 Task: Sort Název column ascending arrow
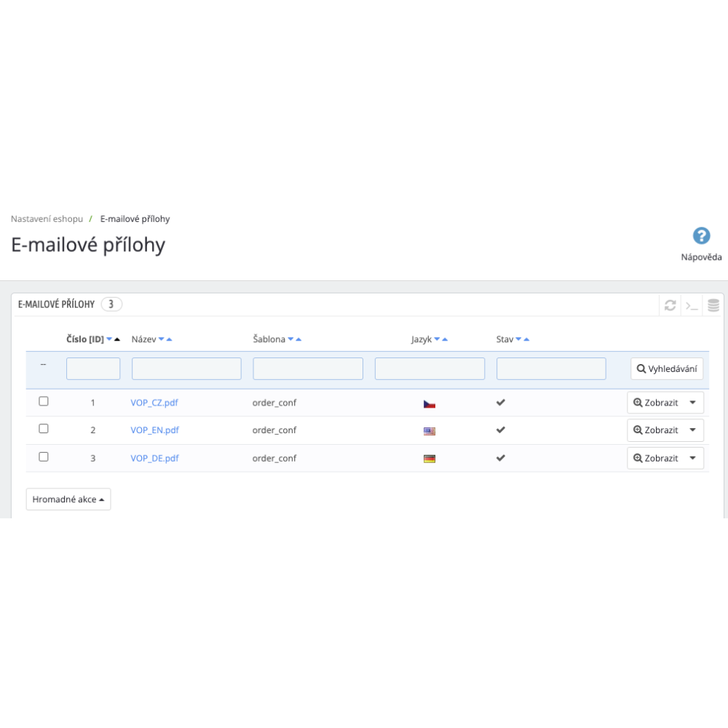click(x=170, y=339)
